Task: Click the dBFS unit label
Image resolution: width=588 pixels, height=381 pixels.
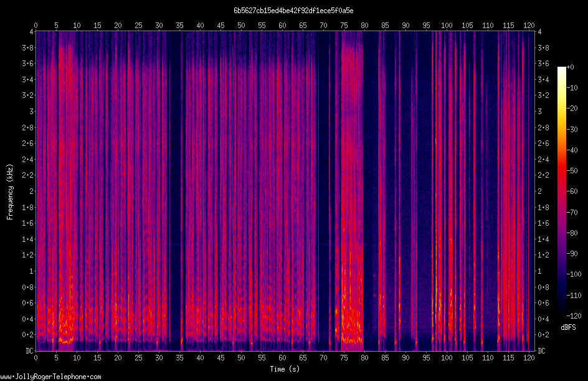Action: pyautogui.click(x=568, y=327)
